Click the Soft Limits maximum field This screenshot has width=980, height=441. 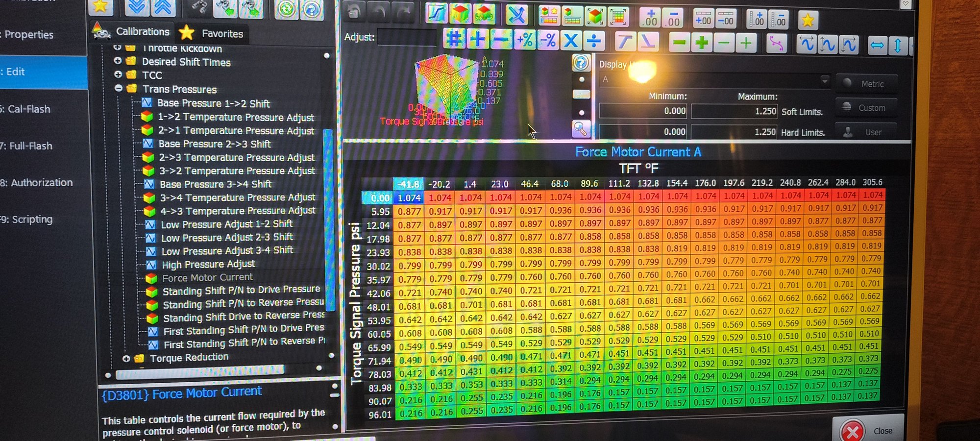pos(734,111)
